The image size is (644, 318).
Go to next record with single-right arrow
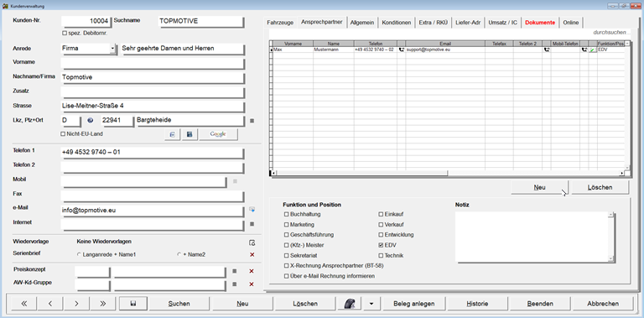pos(76,304)
